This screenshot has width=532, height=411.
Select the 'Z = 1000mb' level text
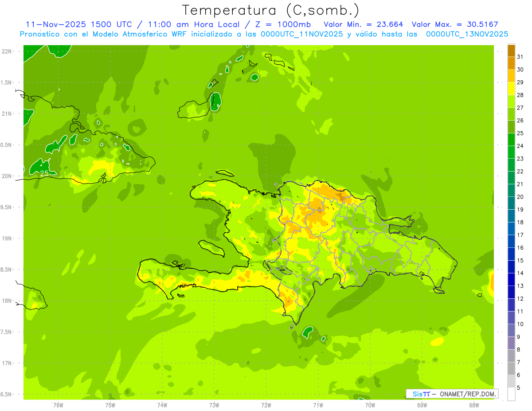(x=282, y=24)
